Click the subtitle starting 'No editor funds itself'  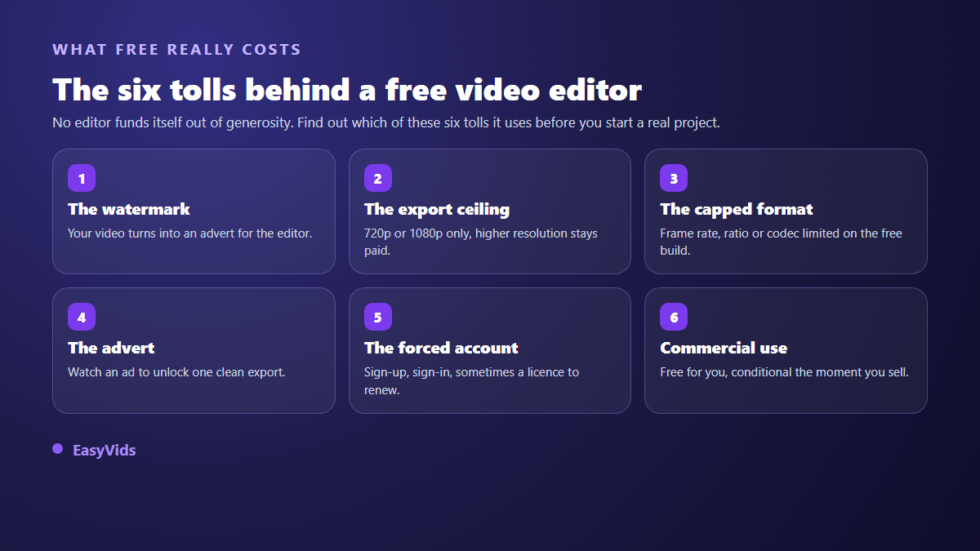click(386, 123)
